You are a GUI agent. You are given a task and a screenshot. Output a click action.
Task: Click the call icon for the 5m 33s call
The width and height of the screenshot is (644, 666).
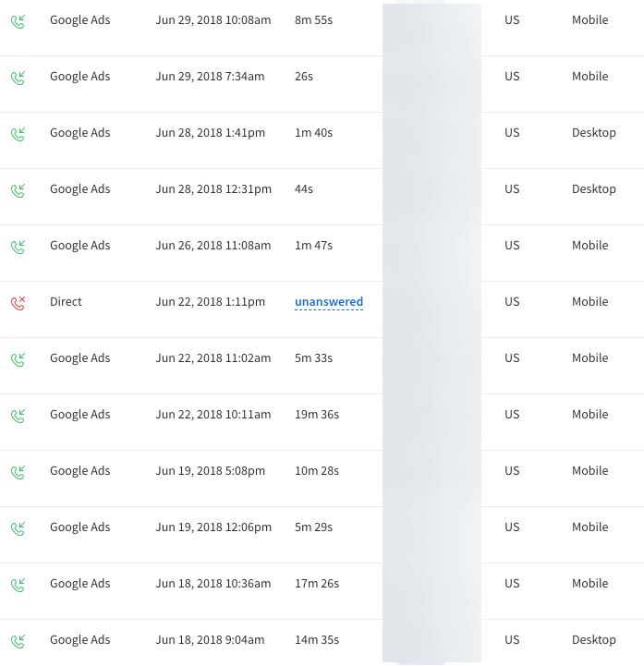(x=18, y=358)
